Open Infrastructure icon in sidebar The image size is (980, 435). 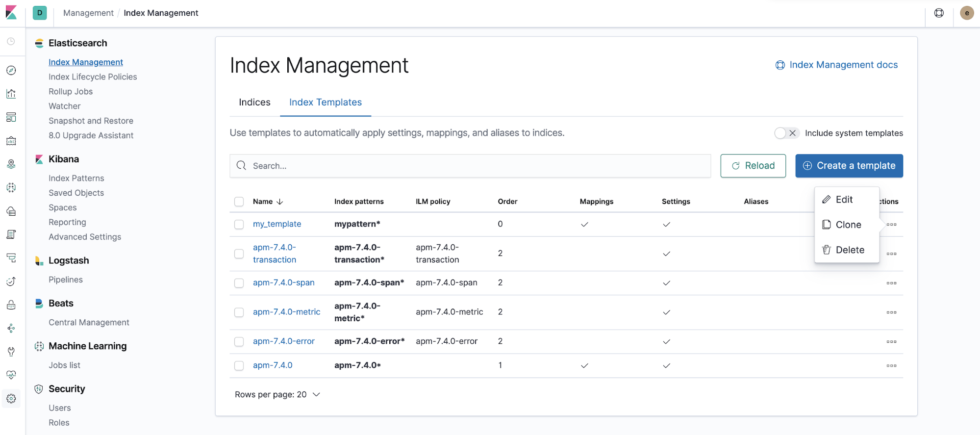coord(11,211)
